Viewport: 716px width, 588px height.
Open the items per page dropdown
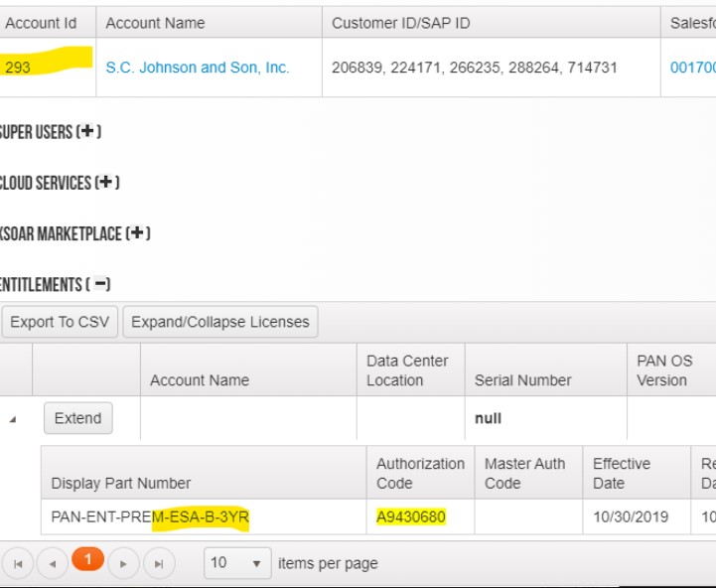click(255, 563)
